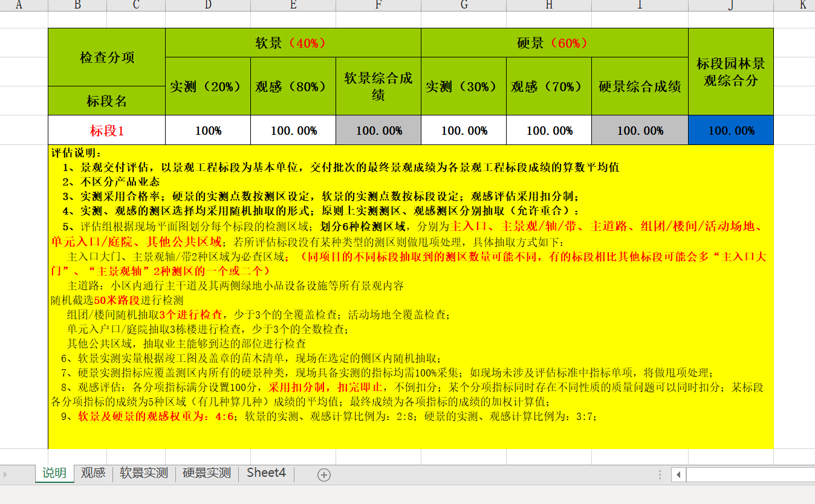Image resolution: width=815 pixels, height=504 pixels.
Task: Select the gray 100.00% under 硬景综合成绩
Action: (640, 131)
